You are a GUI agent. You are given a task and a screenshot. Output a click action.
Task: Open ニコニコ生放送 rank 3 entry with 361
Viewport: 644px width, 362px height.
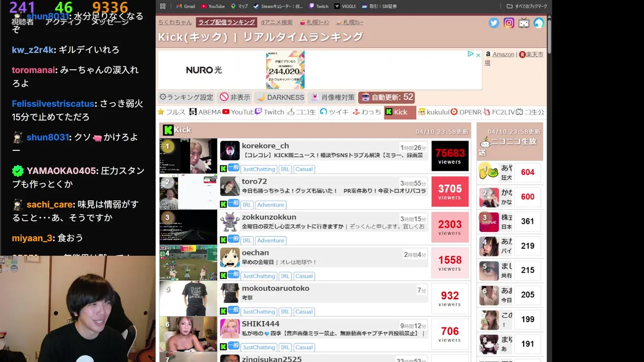click(x=509, y=221)
